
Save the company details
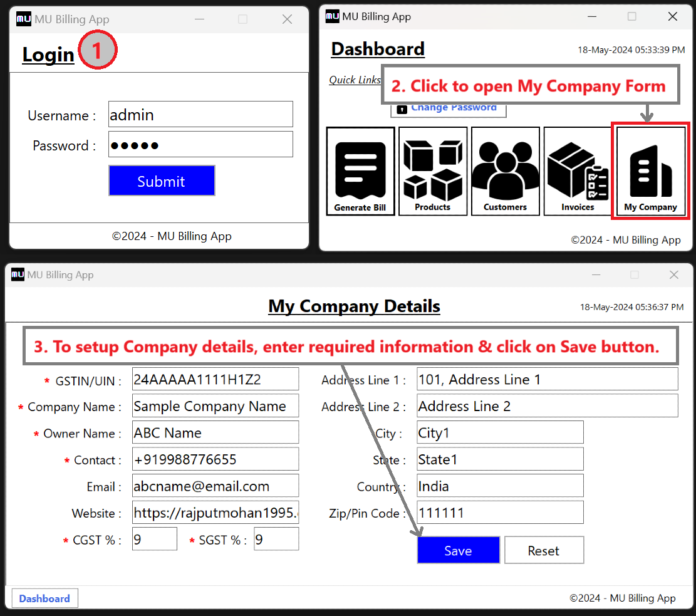458,550
